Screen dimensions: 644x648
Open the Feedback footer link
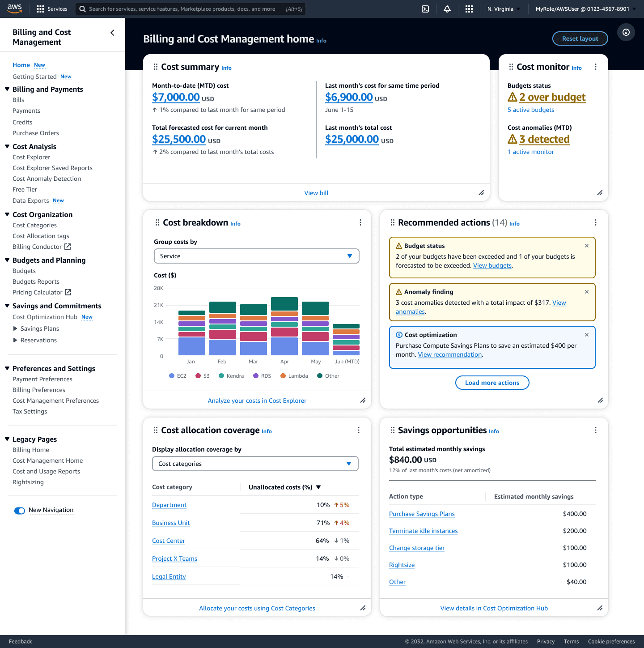(x=21, y=641)
